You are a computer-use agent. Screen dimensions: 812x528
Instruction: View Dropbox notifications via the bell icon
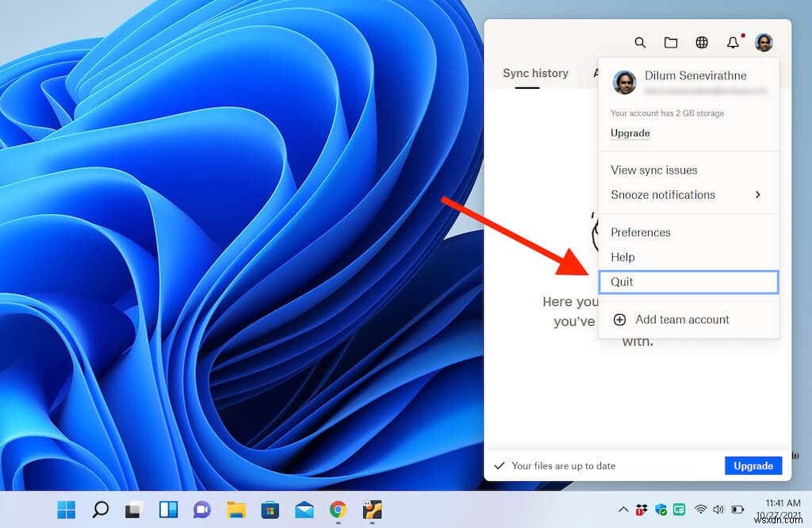(x=733, y=43)
